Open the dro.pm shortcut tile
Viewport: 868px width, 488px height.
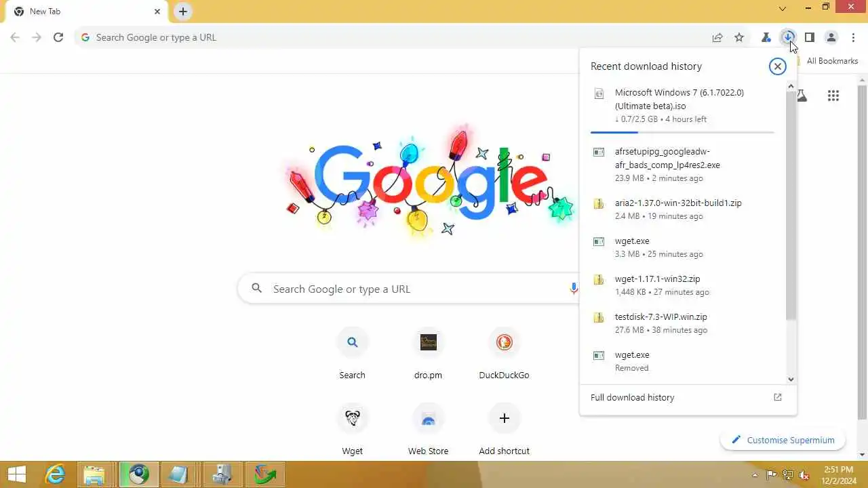tap(428, 354)
